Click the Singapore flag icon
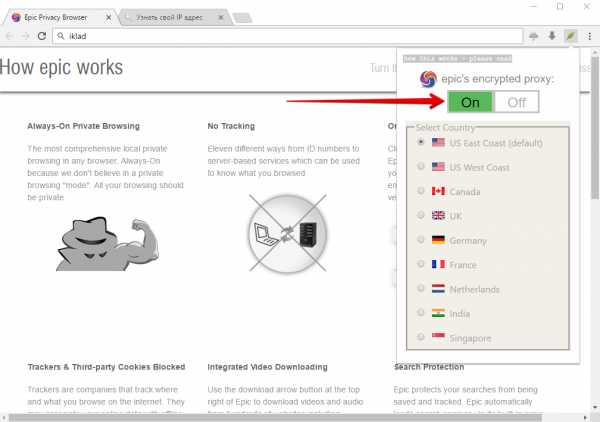 pos(438,337)
